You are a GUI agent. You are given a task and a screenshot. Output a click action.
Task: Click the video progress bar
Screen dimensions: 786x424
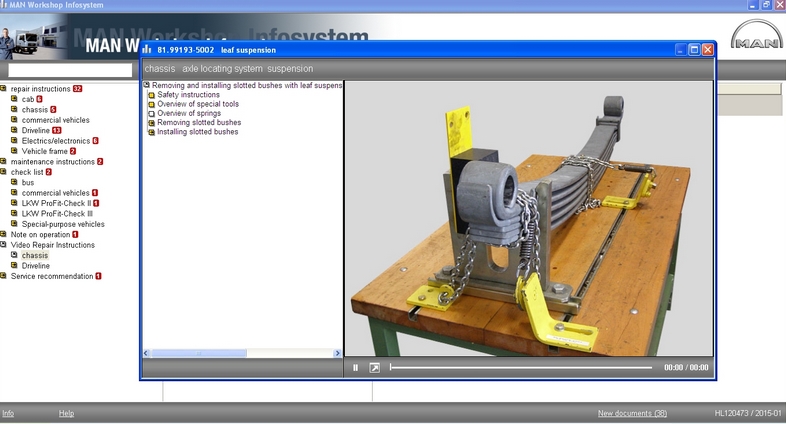tap(521, 368)
